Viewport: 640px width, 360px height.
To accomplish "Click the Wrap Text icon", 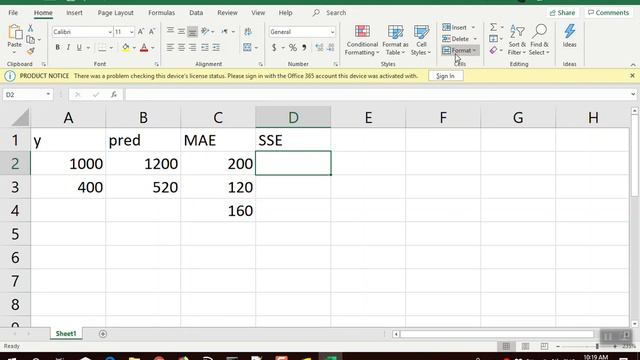I will click(248, 32).
